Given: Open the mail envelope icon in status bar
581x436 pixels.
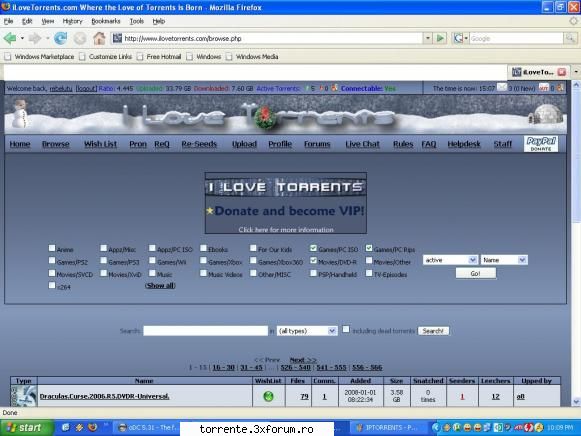Looking at the screenshot, I should pyautogui.click(x=501, y=88).
